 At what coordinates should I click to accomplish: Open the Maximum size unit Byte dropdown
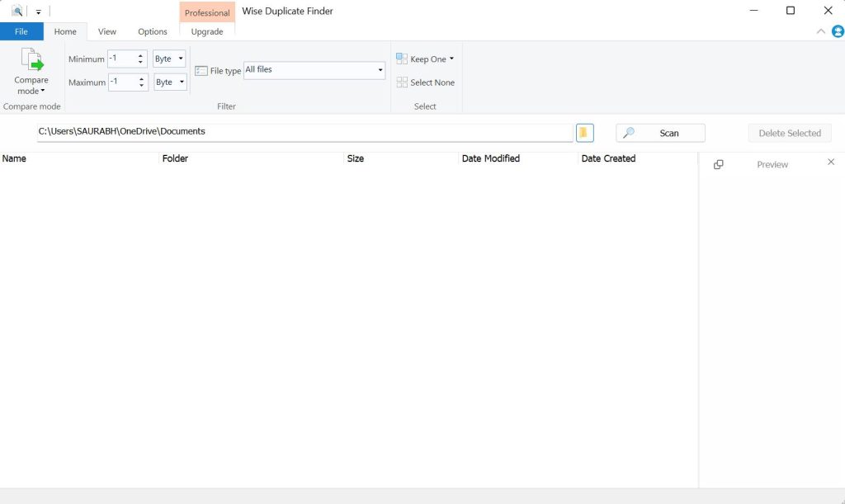(170, 82)
